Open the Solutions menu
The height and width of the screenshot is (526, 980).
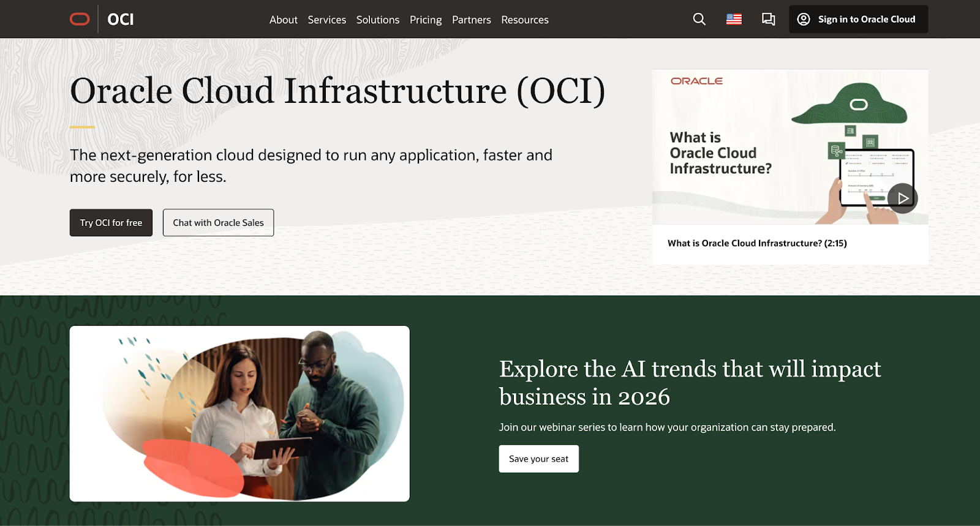[378, 20]
